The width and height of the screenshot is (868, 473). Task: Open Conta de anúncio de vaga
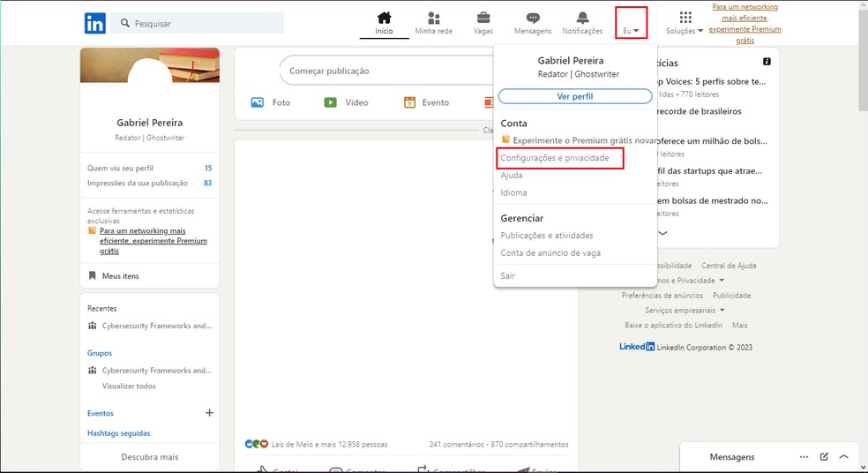coord(550,252)
